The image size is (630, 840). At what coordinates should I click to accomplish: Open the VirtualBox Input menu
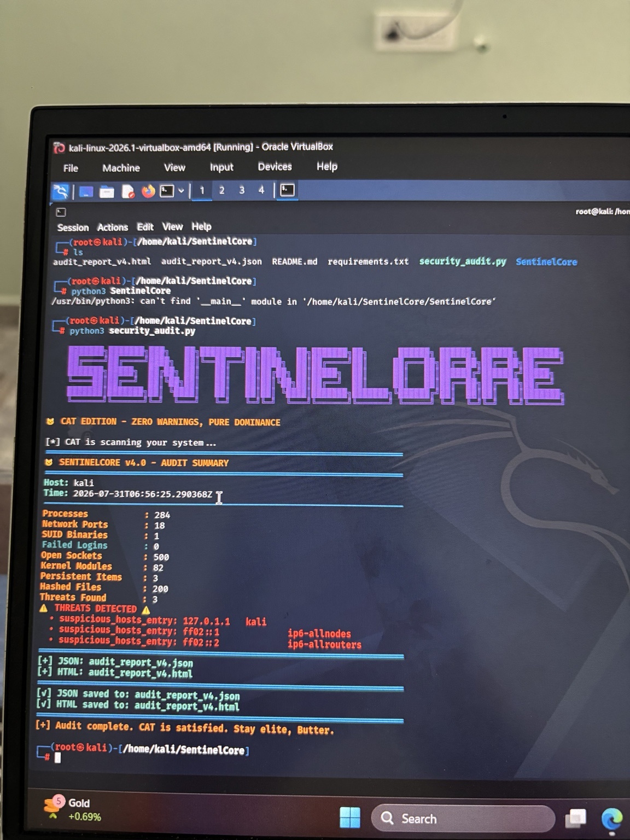pos(221,167)
